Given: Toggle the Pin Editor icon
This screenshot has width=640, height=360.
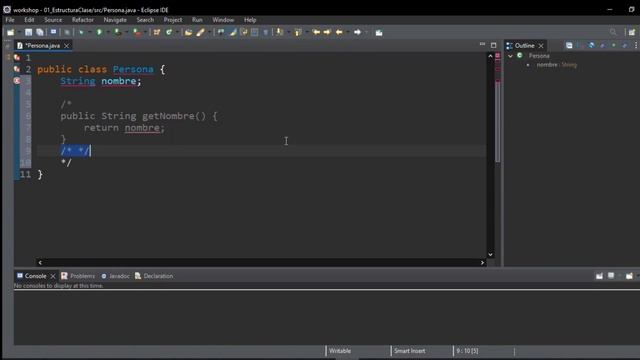Looking at the screenshot, I should (379, 32).
